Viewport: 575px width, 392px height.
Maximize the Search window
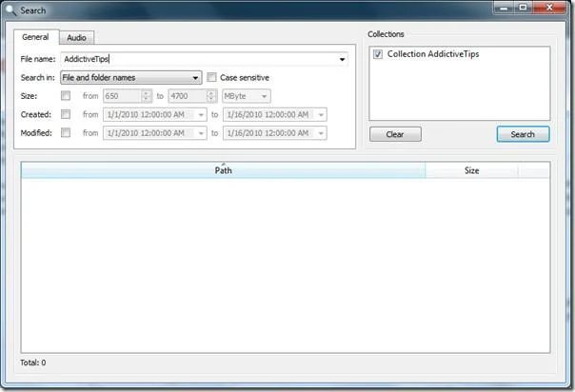(523, 8)
